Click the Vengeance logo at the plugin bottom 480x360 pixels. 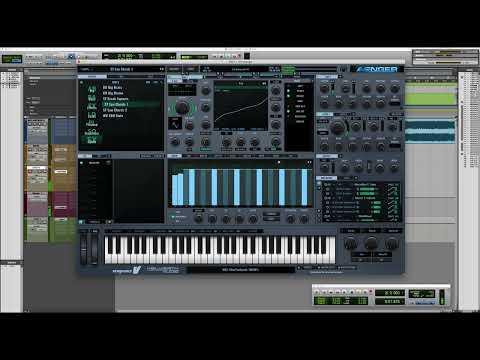(x=126, y=270)
